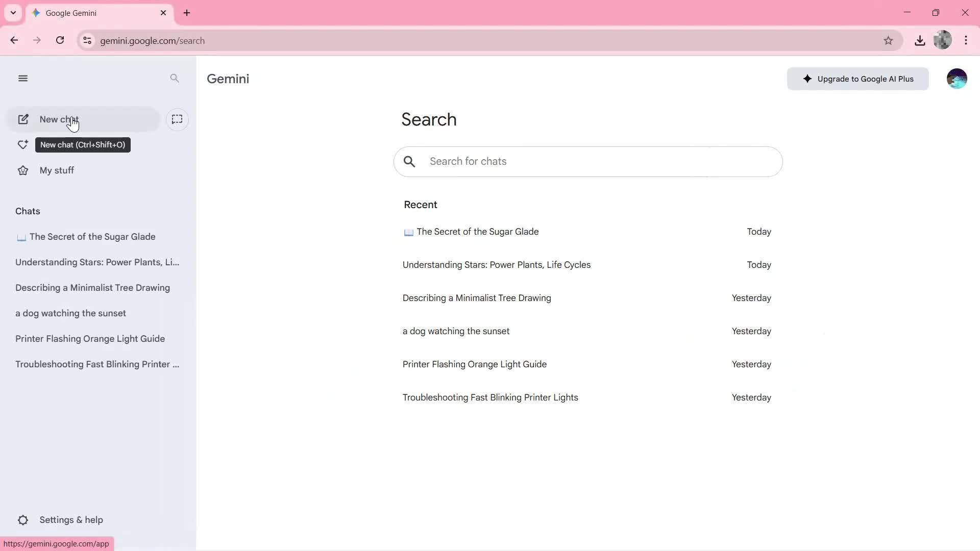Bookmark the page using the address bar star
980x551 pixels.
[889, 40]
